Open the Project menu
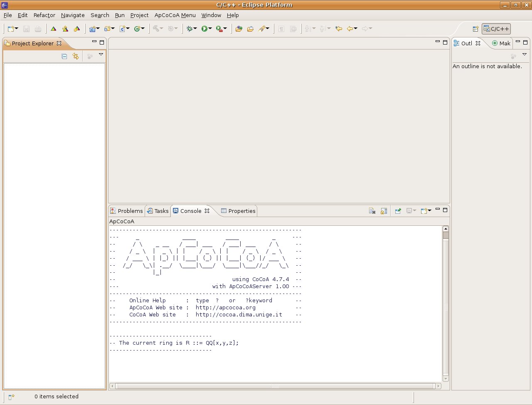 coord(139,15)
